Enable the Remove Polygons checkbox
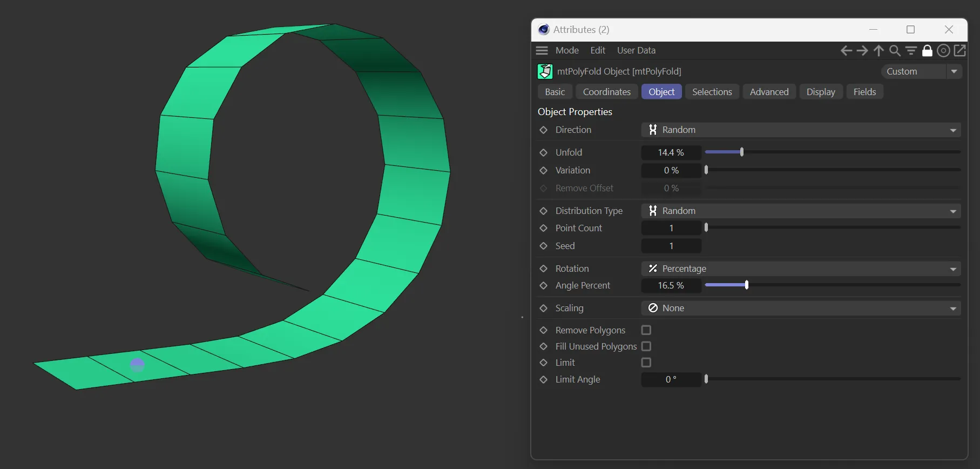This screenshot has width=980, height=469. (x=646, y=330)
